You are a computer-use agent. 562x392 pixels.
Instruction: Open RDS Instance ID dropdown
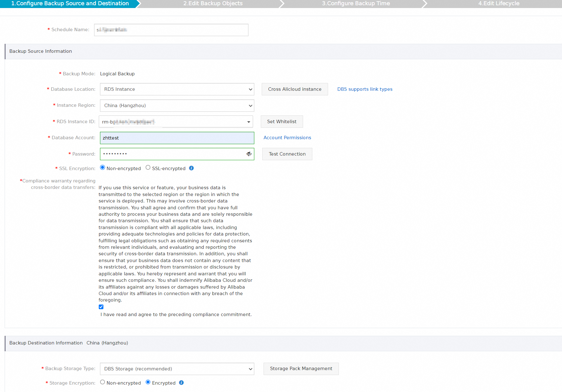pos(176,122)
